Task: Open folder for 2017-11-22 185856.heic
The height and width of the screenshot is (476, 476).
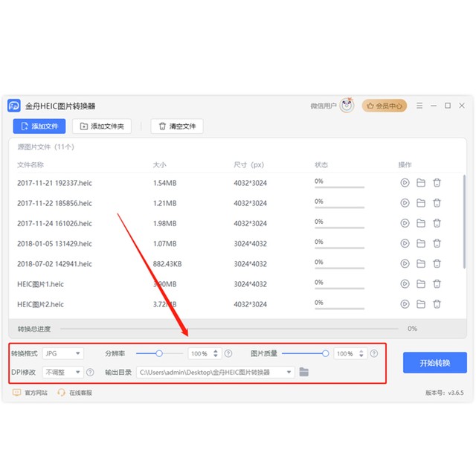Action: pos(421,203)
